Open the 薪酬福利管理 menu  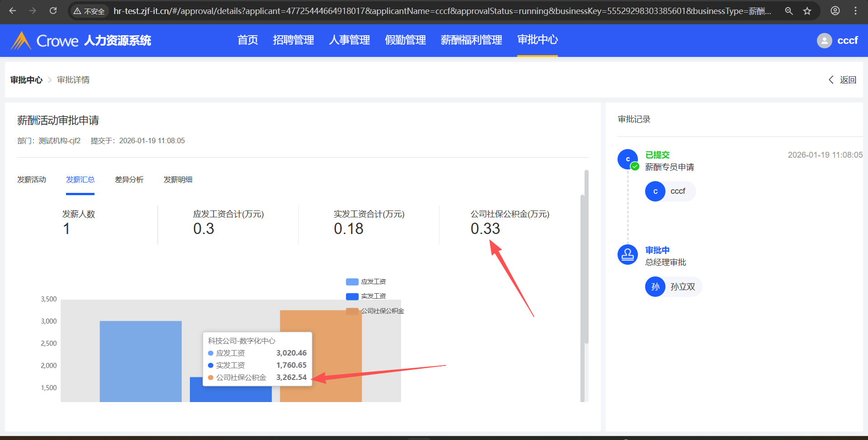coord(471,40)
